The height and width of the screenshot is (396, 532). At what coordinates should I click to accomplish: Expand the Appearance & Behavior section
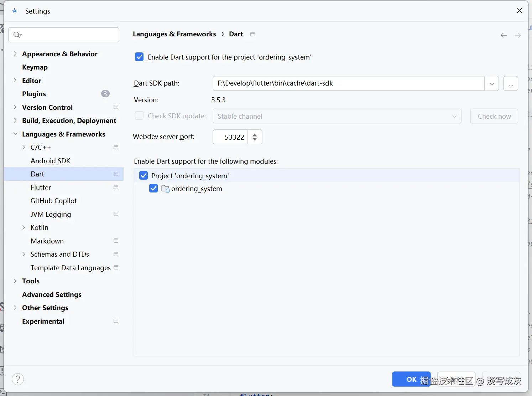coord(15,54)
